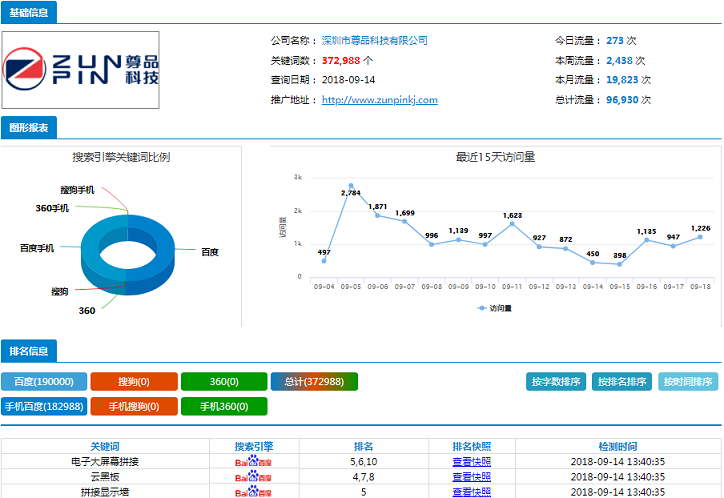Viewport: 724px width, 498px height.
Task: Click the 搜索引擎 column header
Action: pos(254,446)
